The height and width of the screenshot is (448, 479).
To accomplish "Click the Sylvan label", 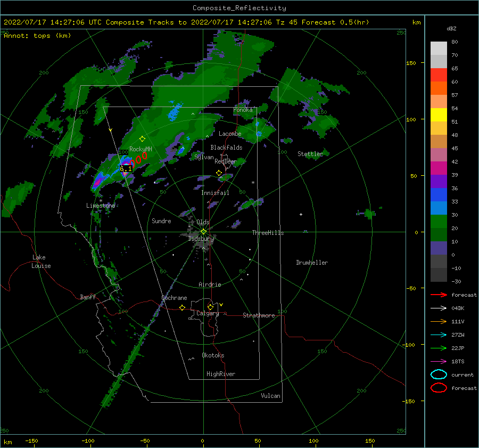I will click(x=204, y=157).
